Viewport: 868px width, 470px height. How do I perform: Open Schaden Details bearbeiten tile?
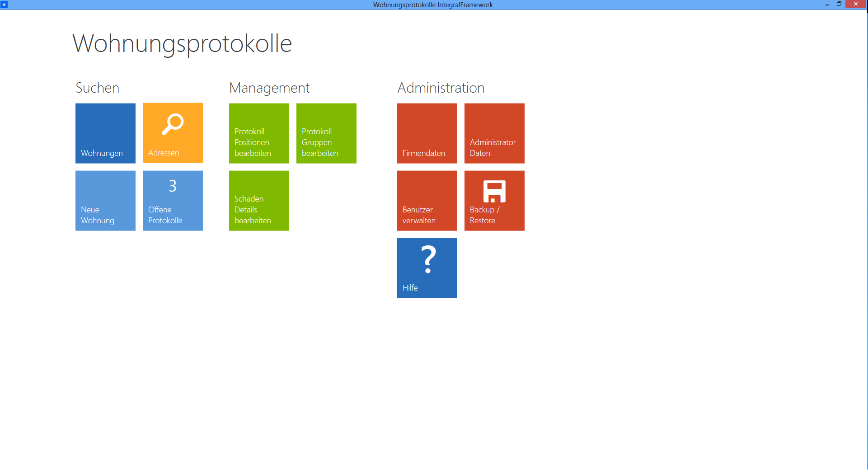(259, 201)
